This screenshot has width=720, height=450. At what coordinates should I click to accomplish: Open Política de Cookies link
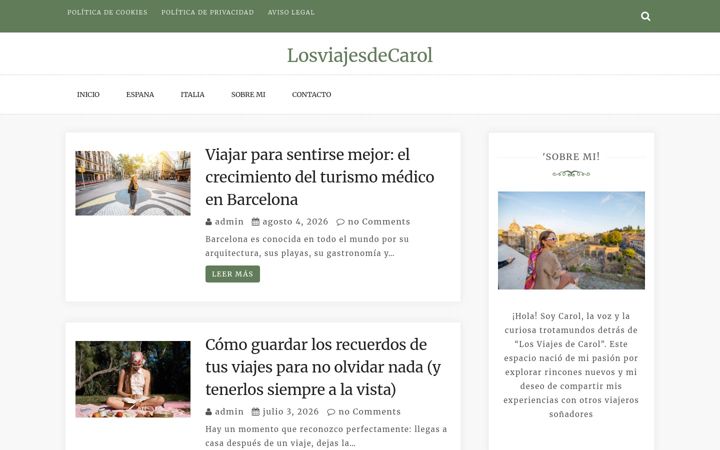(x=107, y=12)
